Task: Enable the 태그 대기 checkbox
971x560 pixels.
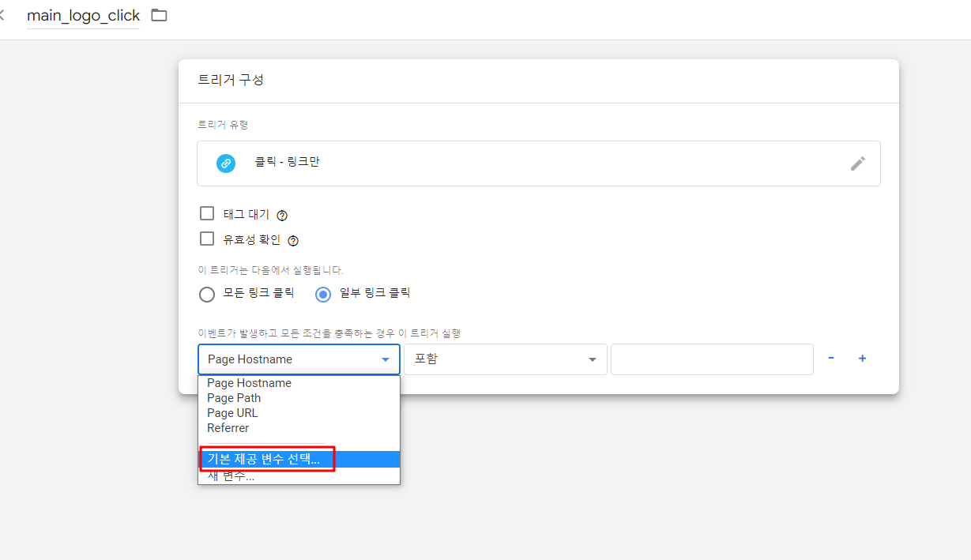Action: [x=207, y=213]
